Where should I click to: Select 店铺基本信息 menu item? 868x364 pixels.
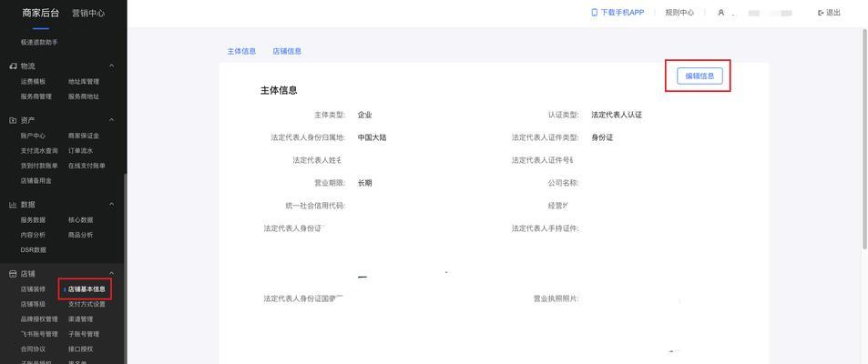point(87,288)
